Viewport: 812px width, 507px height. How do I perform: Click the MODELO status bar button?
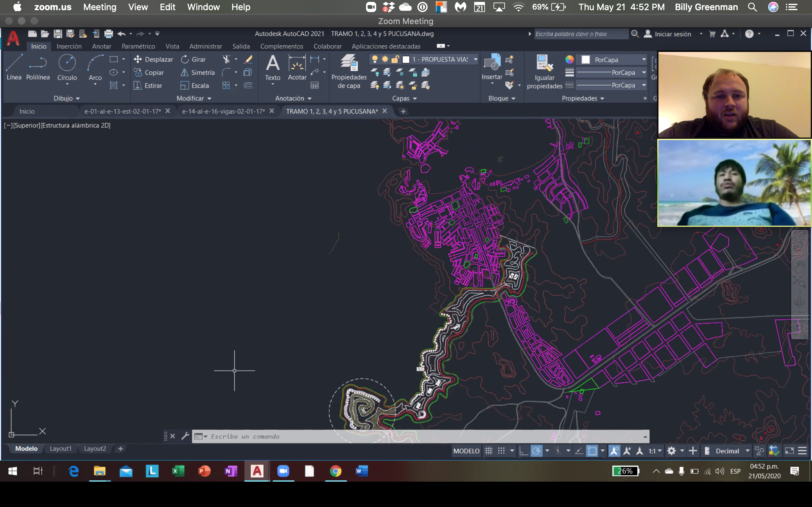466,451
